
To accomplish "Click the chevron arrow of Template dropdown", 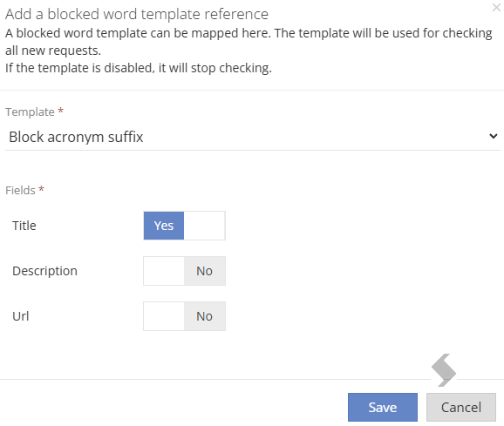I will (494, 136).
